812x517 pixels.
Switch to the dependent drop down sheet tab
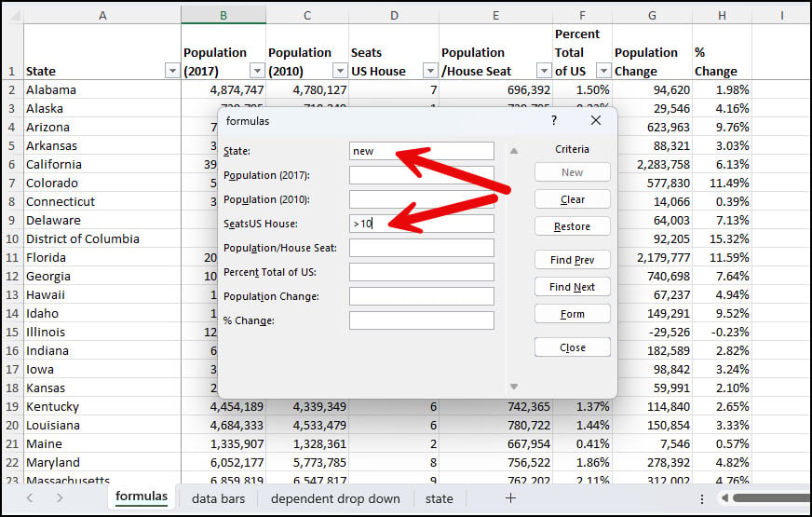(x=335, y=498)
